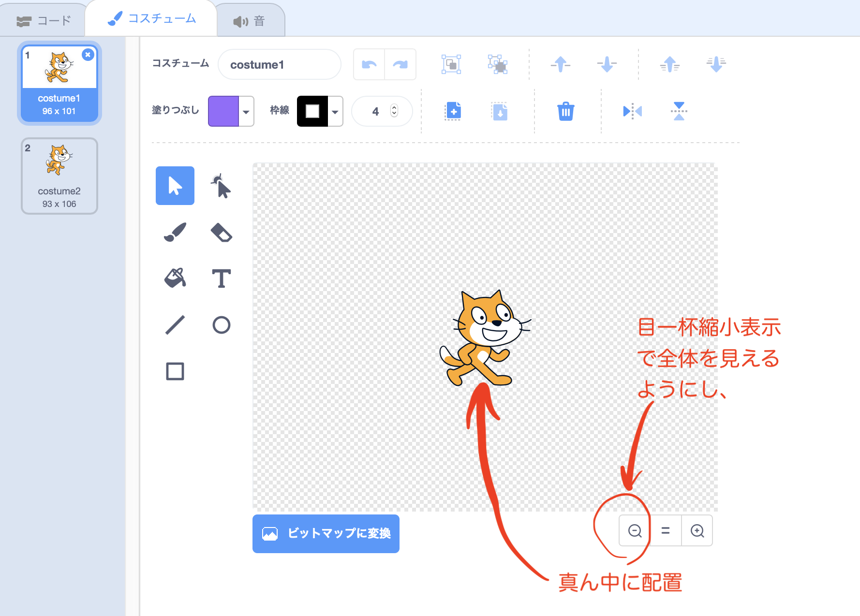
Task: Click the zoom out magnifier button
Action: pos(635,530)
